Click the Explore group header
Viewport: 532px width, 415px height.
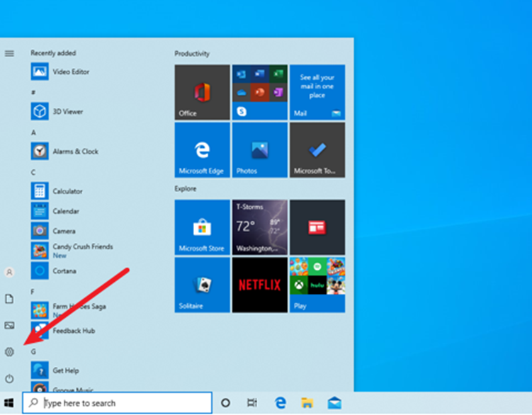[186, 188]
